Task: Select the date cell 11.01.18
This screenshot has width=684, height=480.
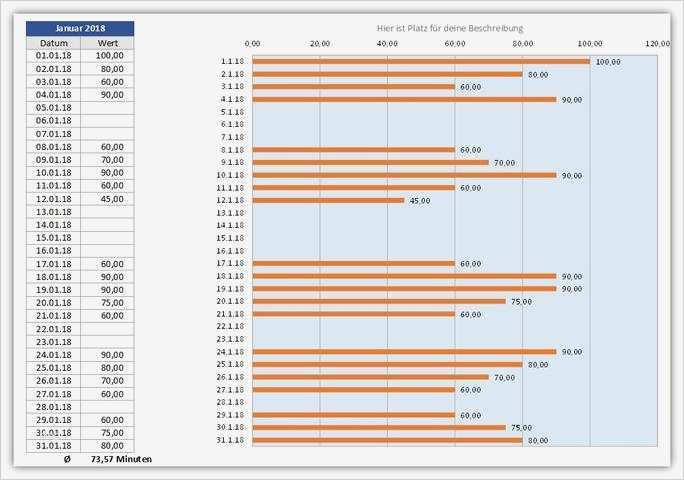Action: coord(54,185)
